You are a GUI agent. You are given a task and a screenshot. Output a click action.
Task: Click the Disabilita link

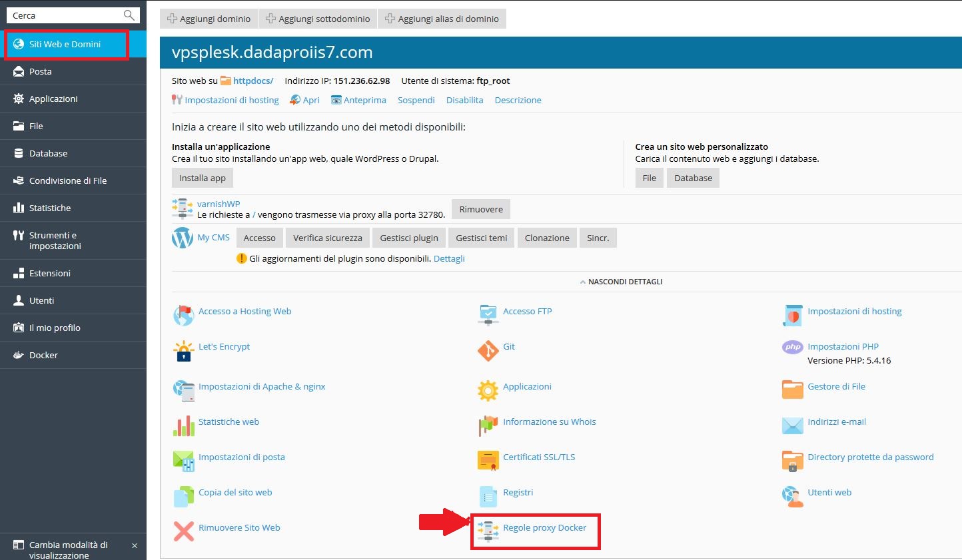coord(465,100)
